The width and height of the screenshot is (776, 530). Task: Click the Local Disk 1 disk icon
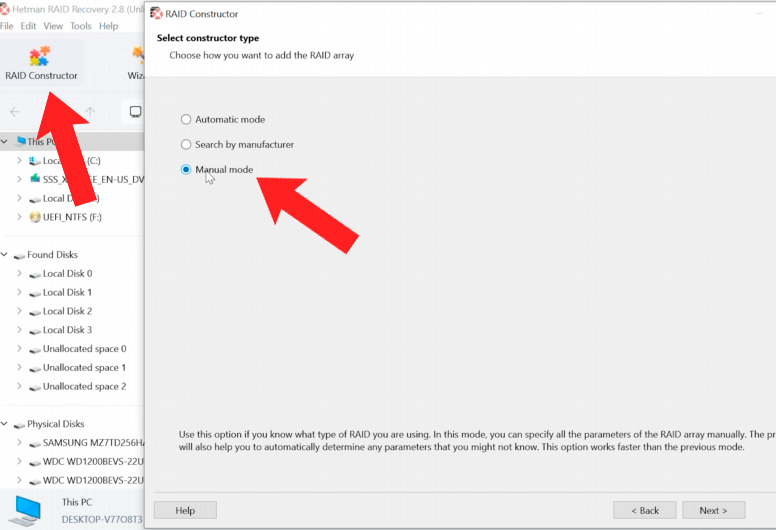click(35, 293)
